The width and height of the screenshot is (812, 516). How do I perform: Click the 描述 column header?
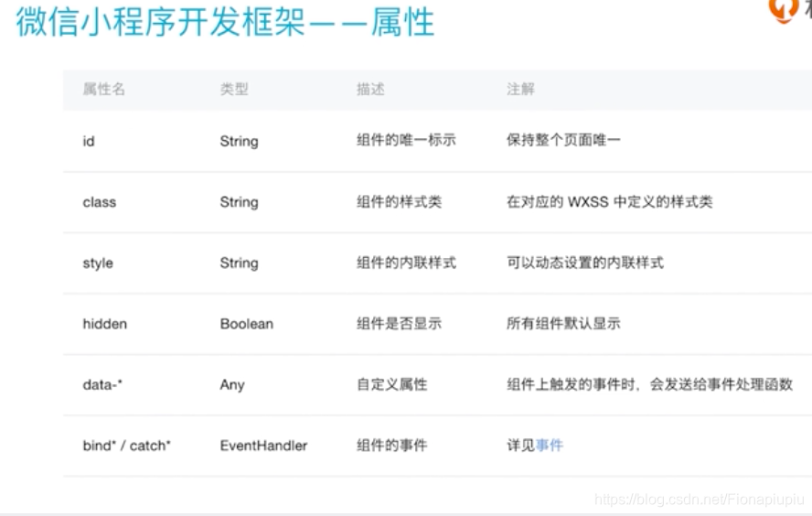pyautogui.click(x=370, y=89)
